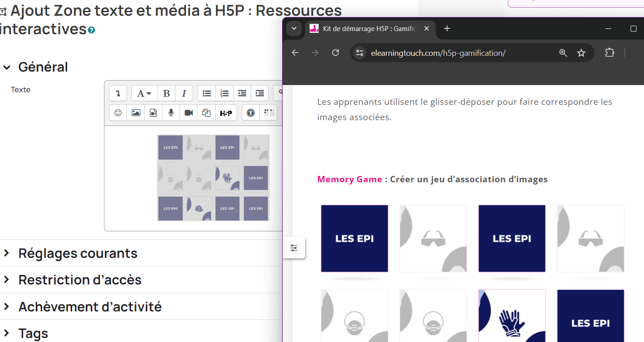Toggle bold formatting in editor
This screenshot has width=644, height=342.
(167, 94)
